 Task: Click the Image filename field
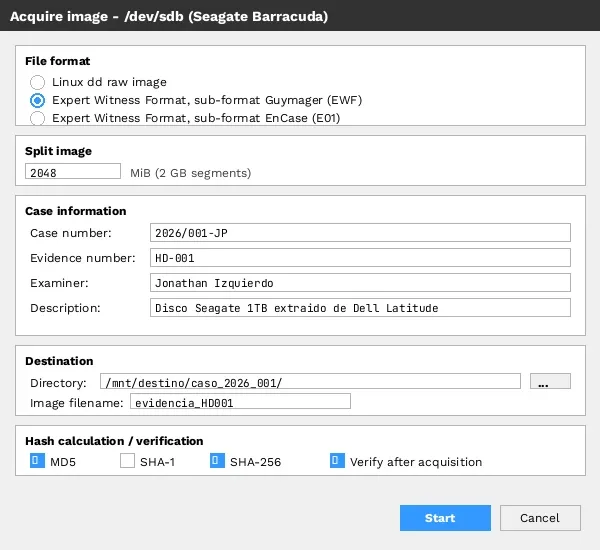point(240,401)
